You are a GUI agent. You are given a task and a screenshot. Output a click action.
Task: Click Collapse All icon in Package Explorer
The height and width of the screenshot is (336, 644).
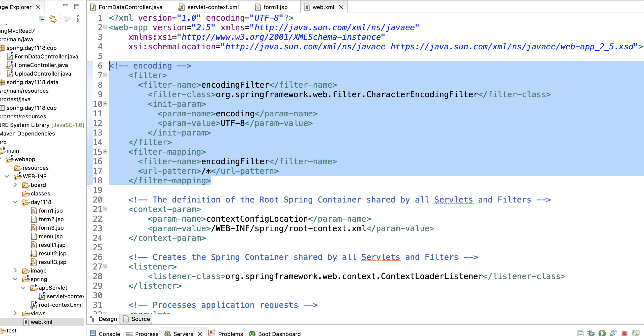pos(42,19)
